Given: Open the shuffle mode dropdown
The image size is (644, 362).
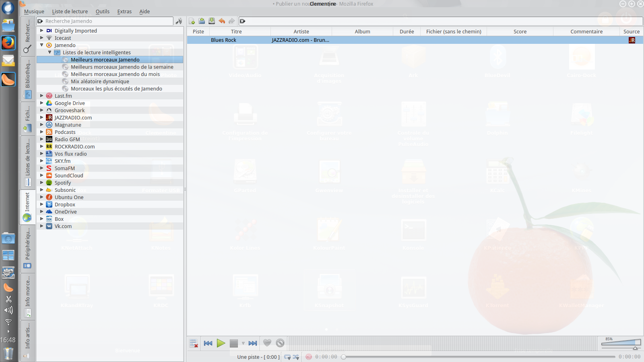Looking at the screenshot, I should (x=296, y=357).
